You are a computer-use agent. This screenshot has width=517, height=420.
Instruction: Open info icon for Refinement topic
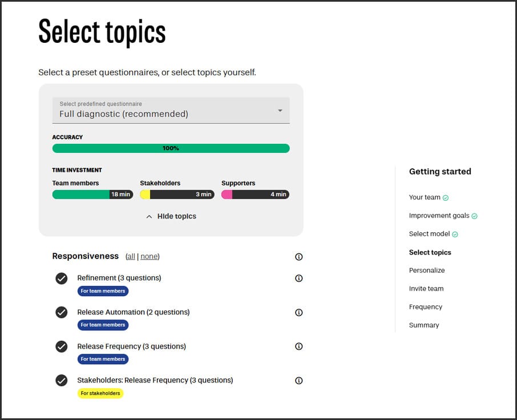[298, 278]
